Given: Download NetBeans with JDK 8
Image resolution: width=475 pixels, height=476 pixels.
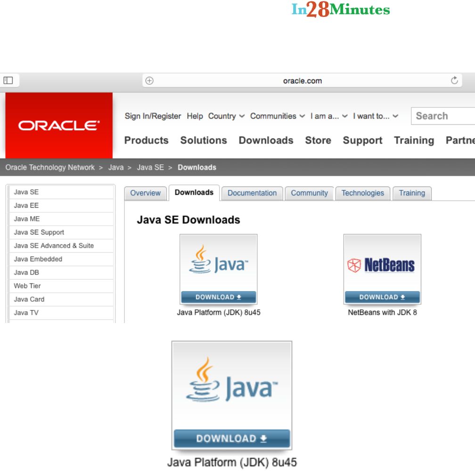Looking at the screenshot, I should click(x=382, y=297).
